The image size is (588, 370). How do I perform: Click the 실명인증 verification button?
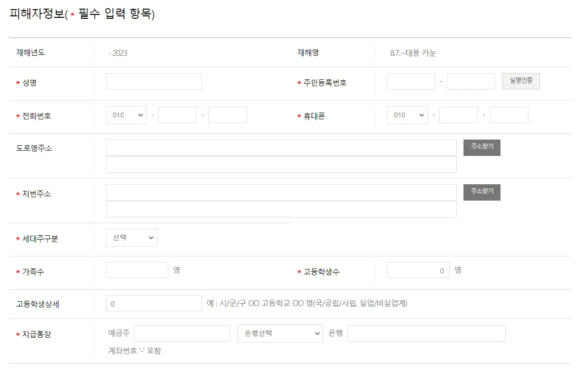(521, 81)
